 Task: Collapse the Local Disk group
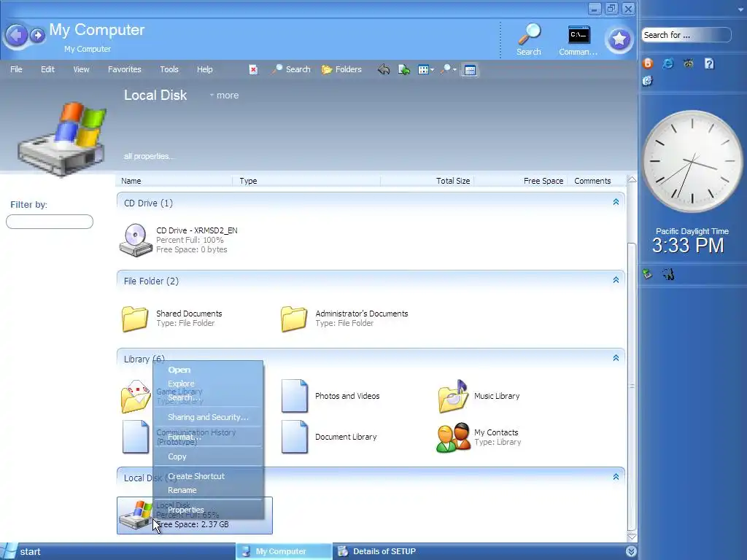616,477
